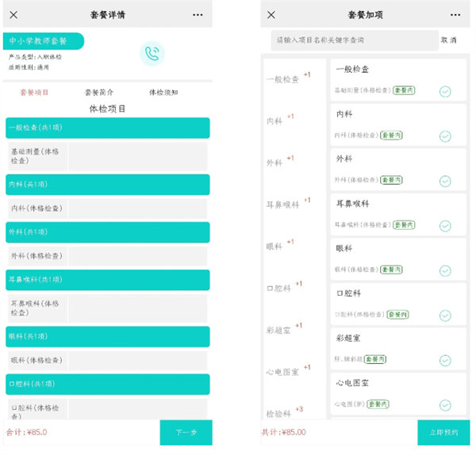Tap the phone call icon
Screen dimensions: 476x455
pyautogui.click(x=152, y=53)
